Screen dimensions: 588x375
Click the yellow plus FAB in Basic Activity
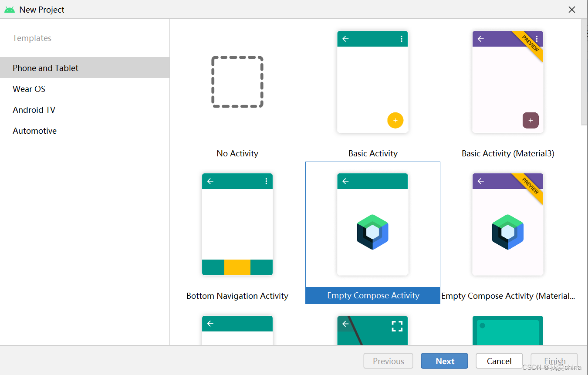click(395, 120)
